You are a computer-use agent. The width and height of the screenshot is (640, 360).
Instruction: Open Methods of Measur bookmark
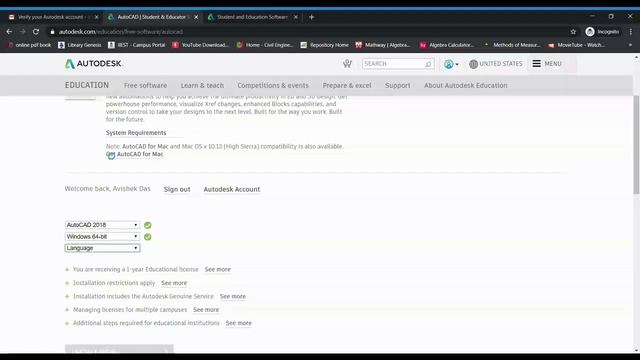[x=512, y=45]
